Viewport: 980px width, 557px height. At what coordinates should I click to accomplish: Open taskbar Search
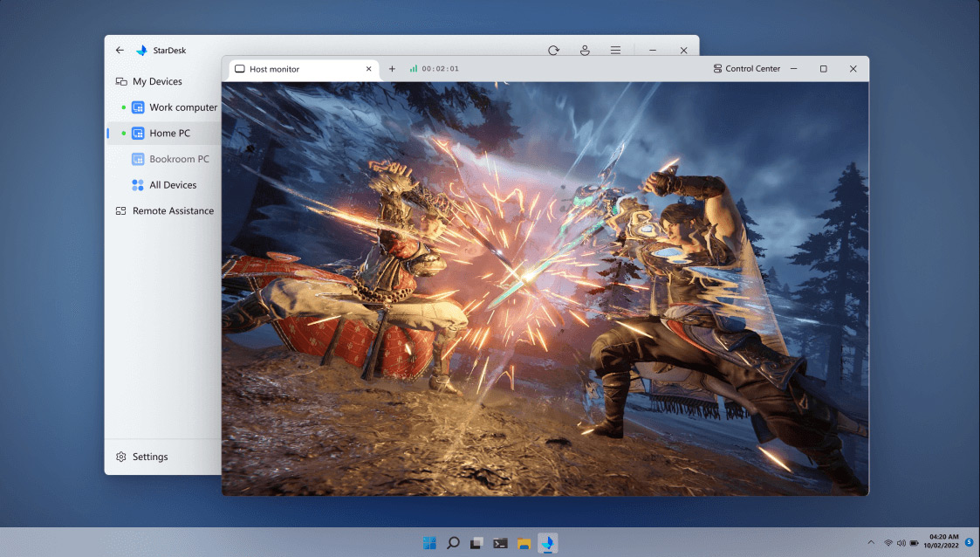click(453, 543)
